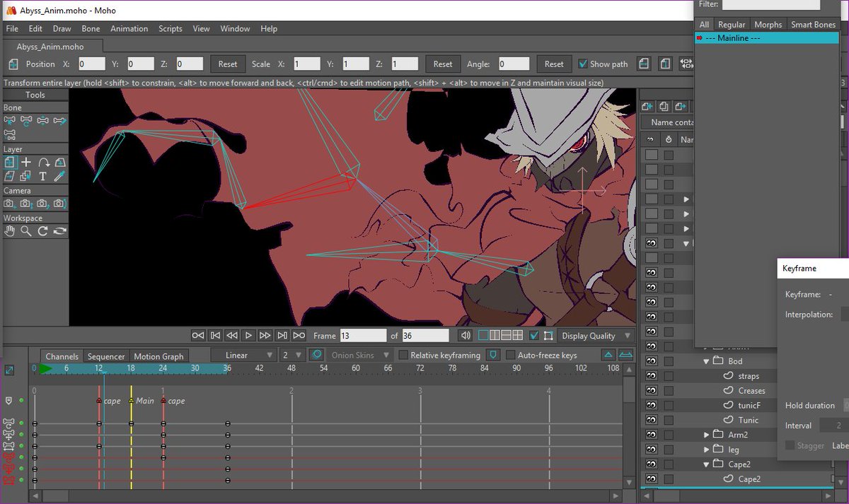
Task: Open the interval dropdown showing 2
Action: pyautogui.click(x=291, y=355)
